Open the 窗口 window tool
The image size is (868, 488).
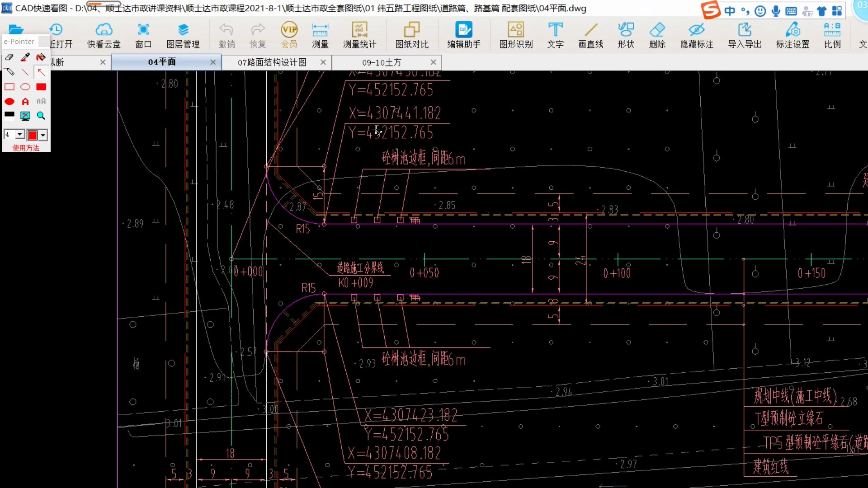143,35
